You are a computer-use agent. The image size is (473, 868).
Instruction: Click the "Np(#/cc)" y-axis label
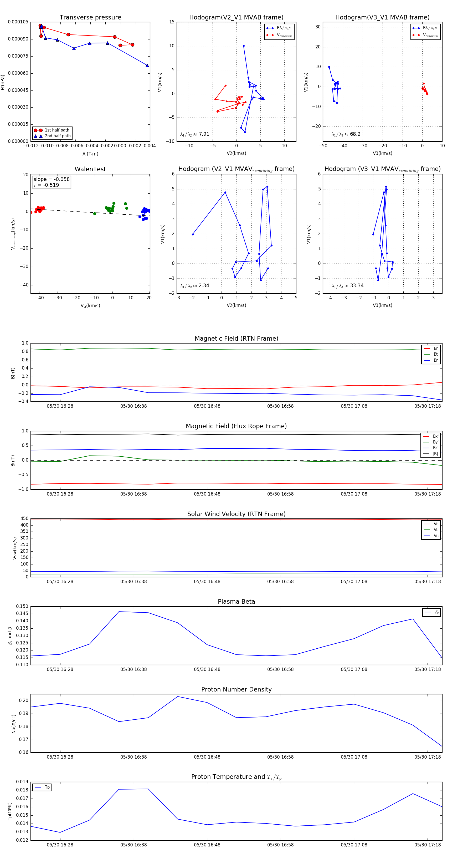point(14,724)
